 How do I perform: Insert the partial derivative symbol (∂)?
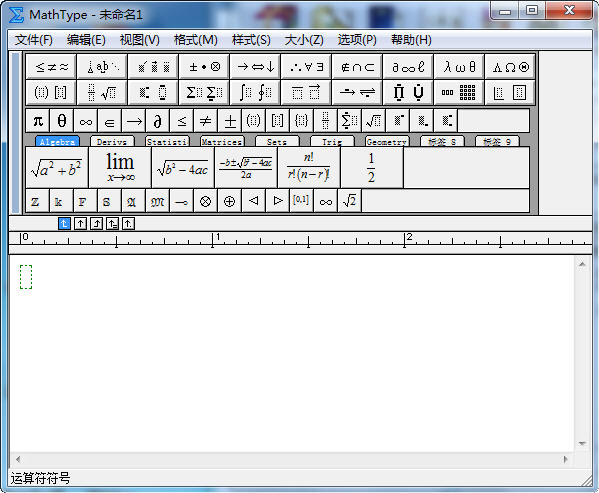click(x=157, y=121)
